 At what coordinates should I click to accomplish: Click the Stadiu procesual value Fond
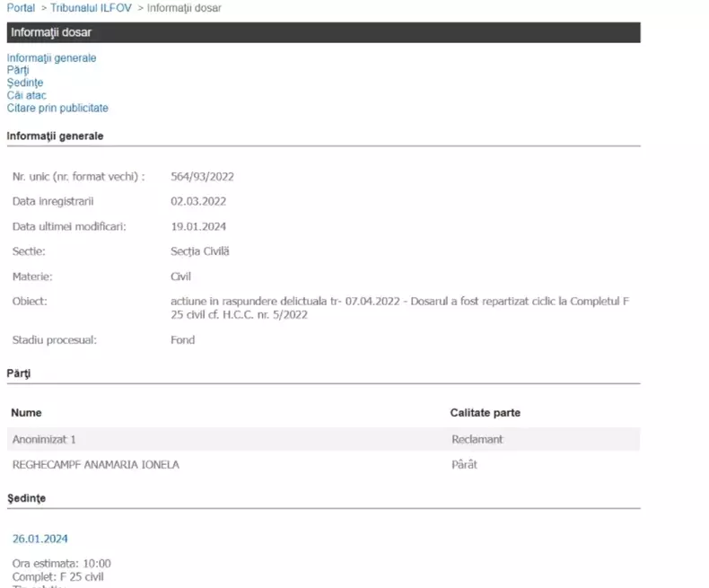[x=183, y=339]
